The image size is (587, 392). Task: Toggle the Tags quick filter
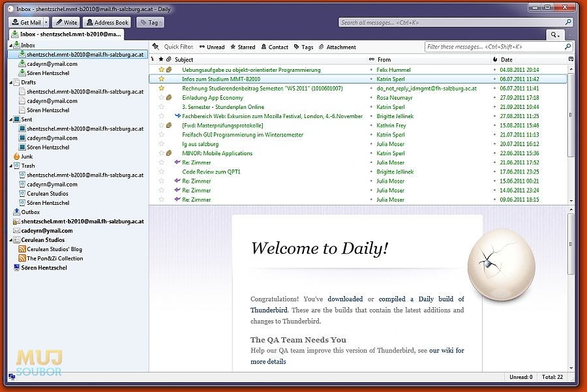303,47
